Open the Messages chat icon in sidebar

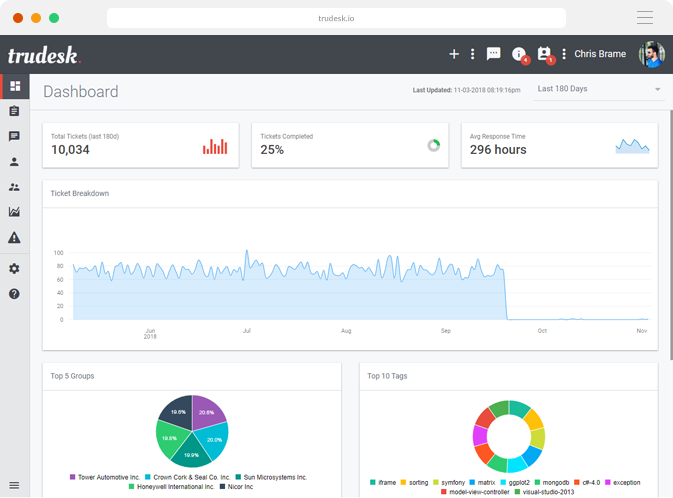(x=14, y=136)
